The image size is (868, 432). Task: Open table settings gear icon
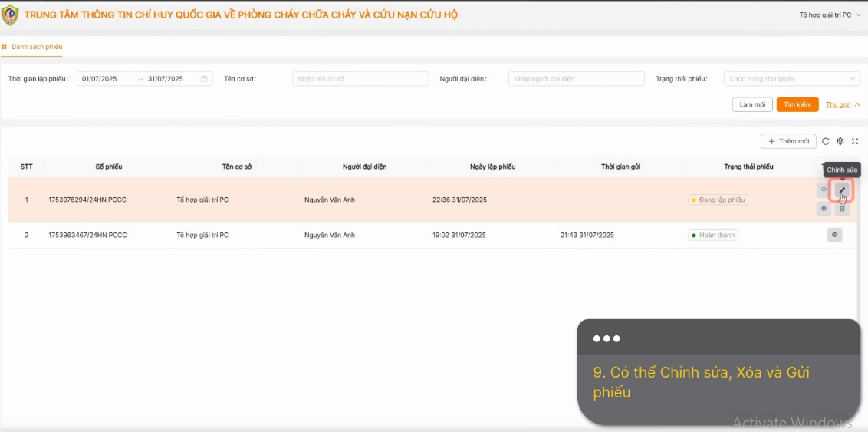[x=840, y=141]
